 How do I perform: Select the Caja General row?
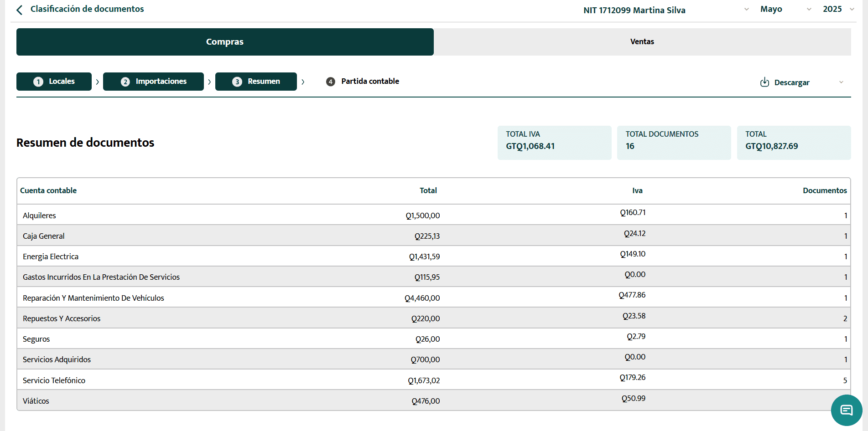(434, 236)
